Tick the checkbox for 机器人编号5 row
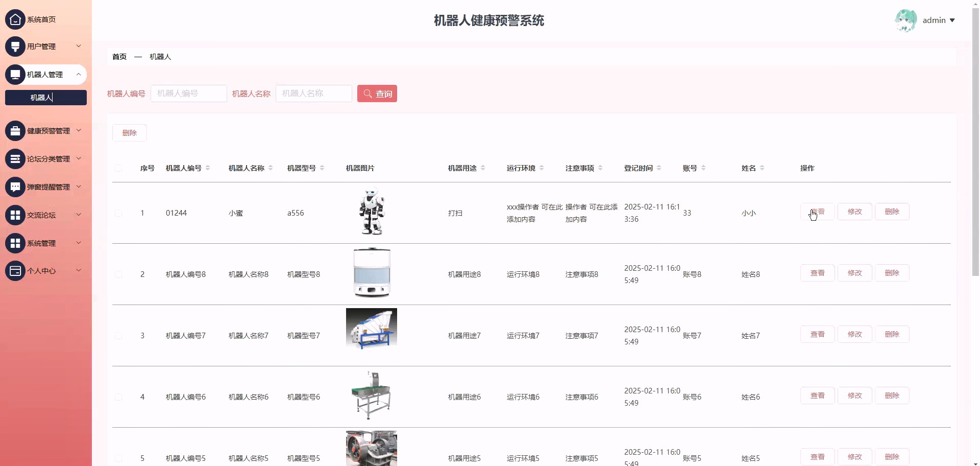980x466 pixels. pos(118,458)
